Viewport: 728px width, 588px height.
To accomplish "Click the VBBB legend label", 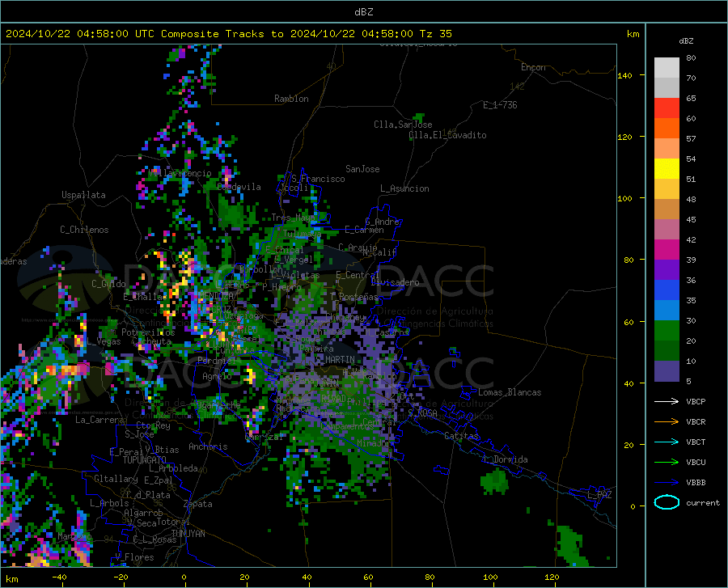I will pyautogui.click(x=696, y=483).
